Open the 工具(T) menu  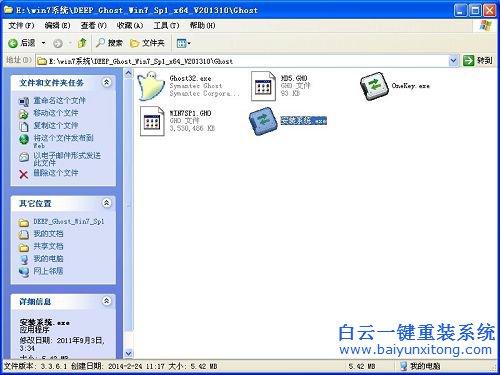[166, 26]
